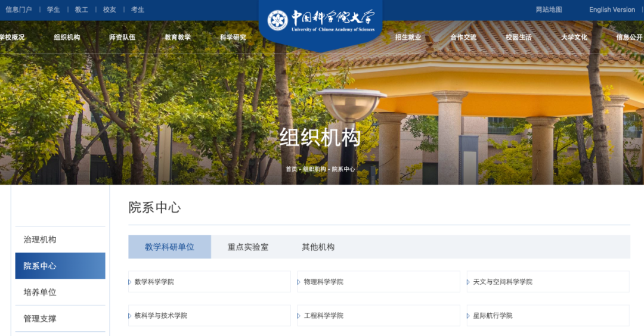Open 治理机构 in the left sidebar
Screen dimensions: 644x336
click(40, 239)
